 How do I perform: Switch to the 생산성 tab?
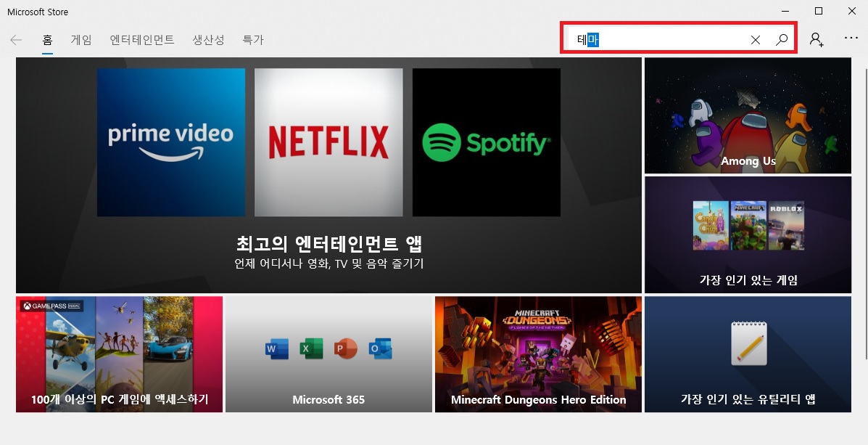[209, 40]
